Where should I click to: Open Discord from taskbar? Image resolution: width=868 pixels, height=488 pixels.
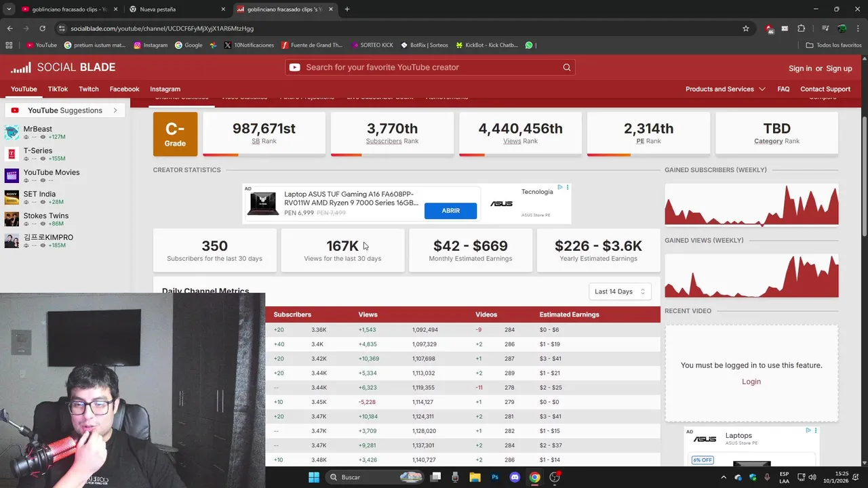515,477
